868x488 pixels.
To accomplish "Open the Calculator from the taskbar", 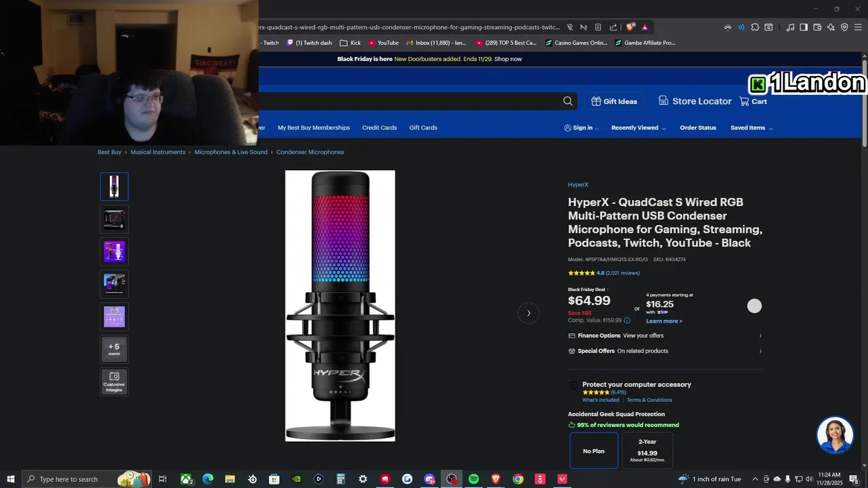I will coord(340,479).
